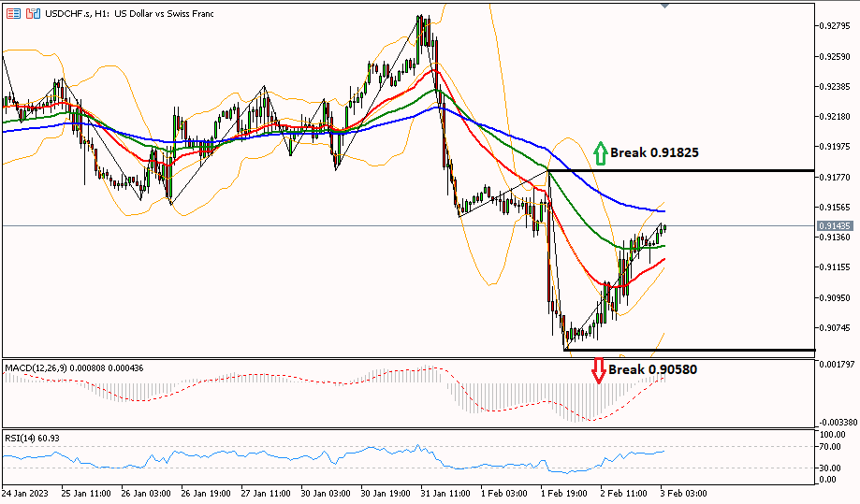This screenshot has width=860, height=504.
Task: Click the USDCHF.s, H1 chart title
Action: coord(129,14)
